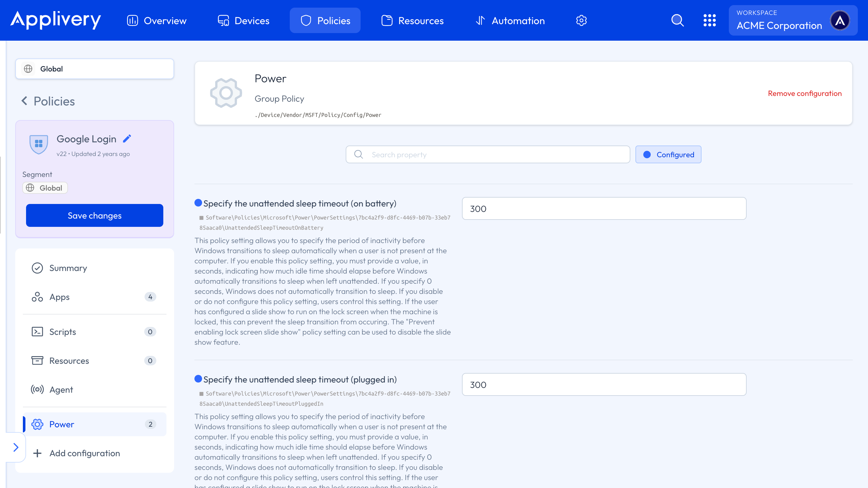The width and height of the screenshot is (868, 488).
Task: Toggle the sleep timeout plugged in setting
Action: click(198, 379)
